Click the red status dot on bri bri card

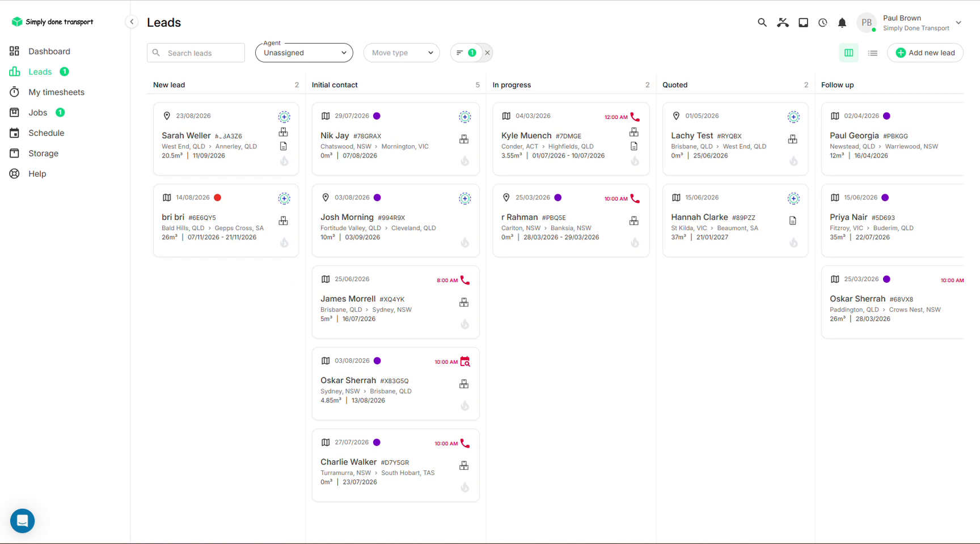pyautogui.click(x=218, y=198)
